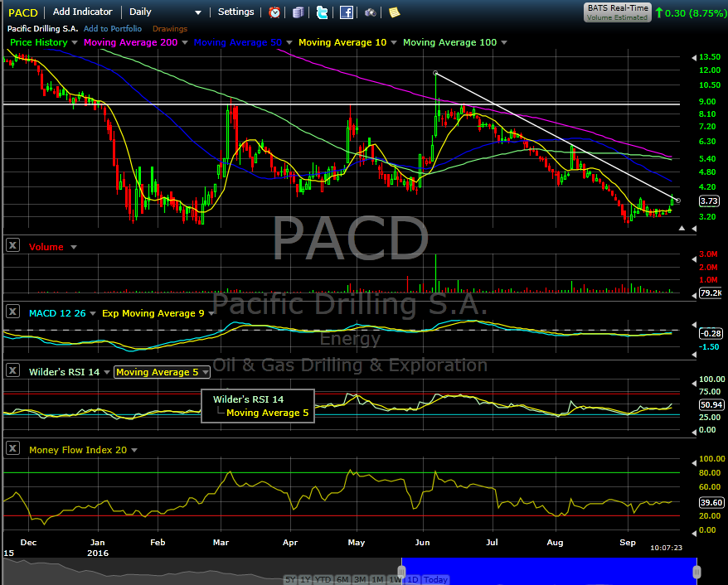Select the 6M time range button
Screen dimensions: 728x585
click(x=342, y=579)
